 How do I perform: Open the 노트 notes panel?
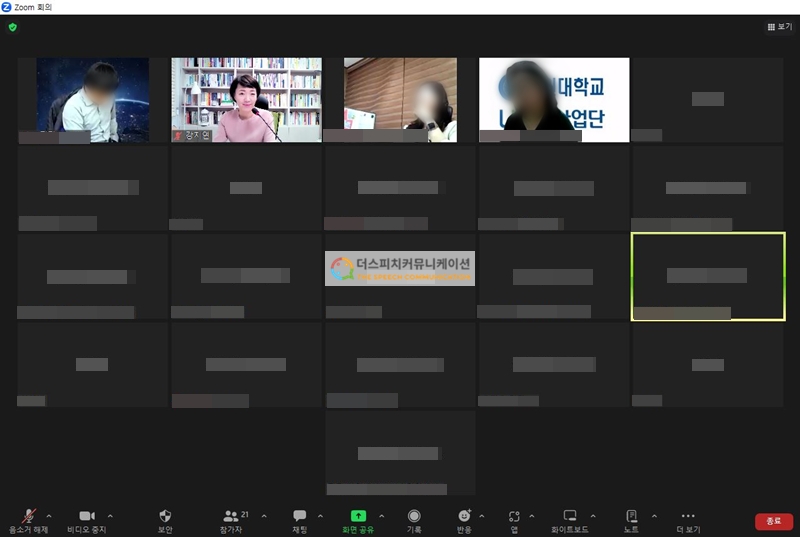point(631,517)
